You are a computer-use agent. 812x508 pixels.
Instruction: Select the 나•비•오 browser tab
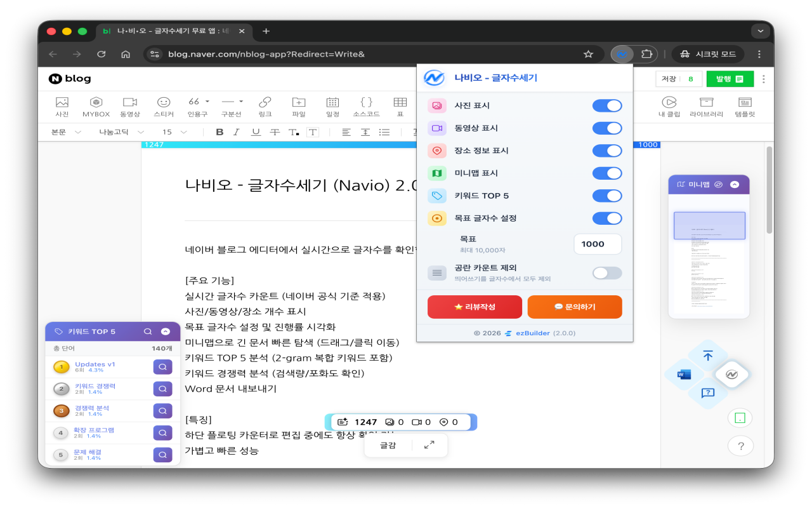point(173,31)
